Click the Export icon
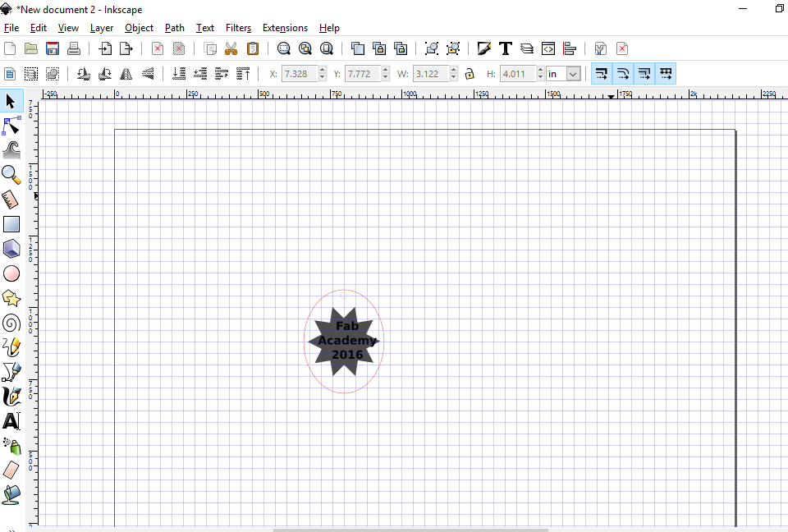This screenshot has height=532, width=788. pyautogui.click(x=126, y=48)
